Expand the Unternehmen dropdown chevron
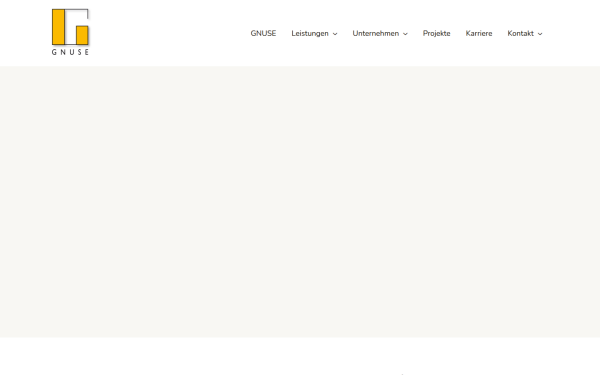The image size is (600, 375). (405, 34)
